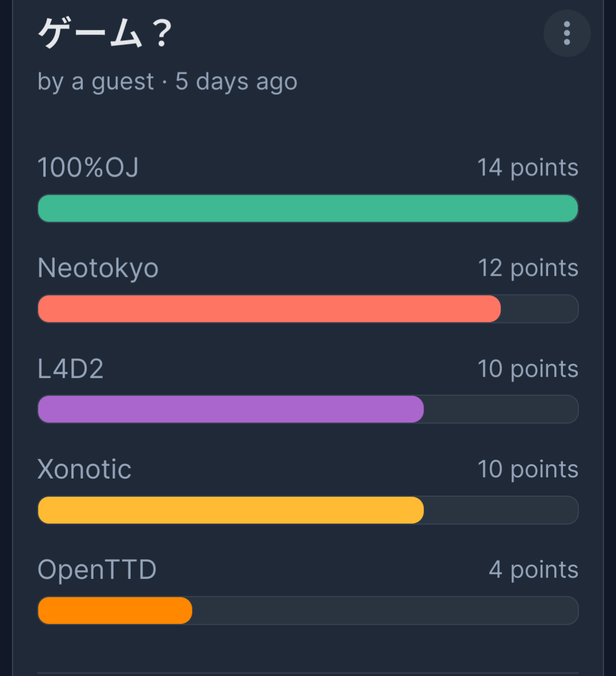Select the L4D2 option label
616x676 pixels.
tap(70, 369)
